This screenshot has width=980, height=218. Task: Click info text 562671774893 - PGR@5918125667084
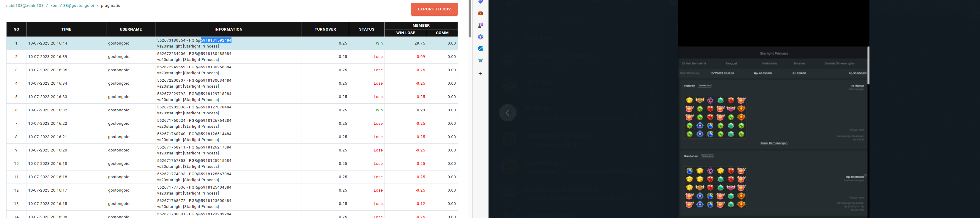[x=194, y=174]
